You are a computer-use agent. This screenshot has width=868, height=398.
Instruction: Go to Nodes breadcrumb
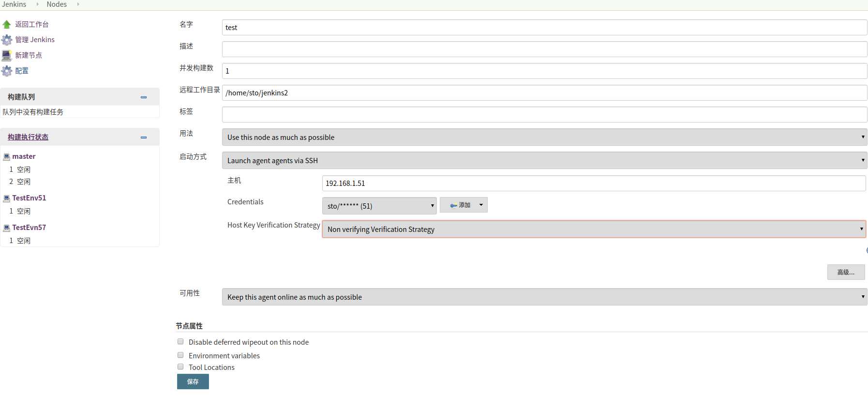57,4
